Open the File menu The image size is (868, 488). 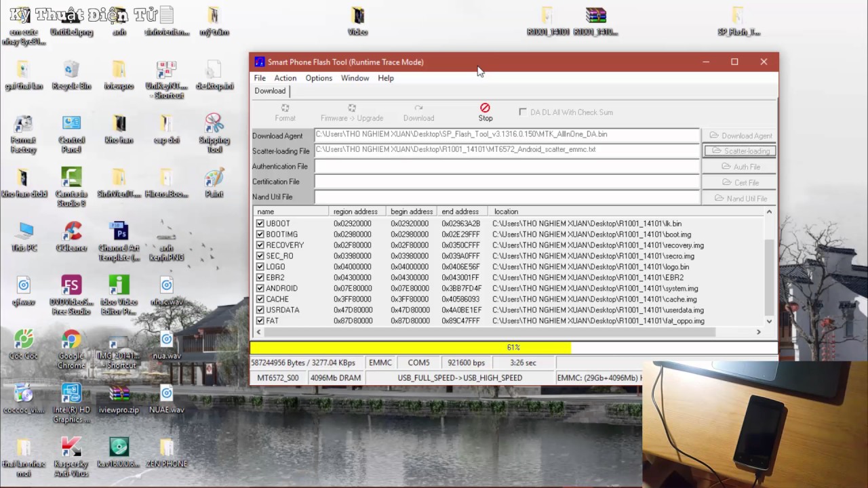click(260, 78)
